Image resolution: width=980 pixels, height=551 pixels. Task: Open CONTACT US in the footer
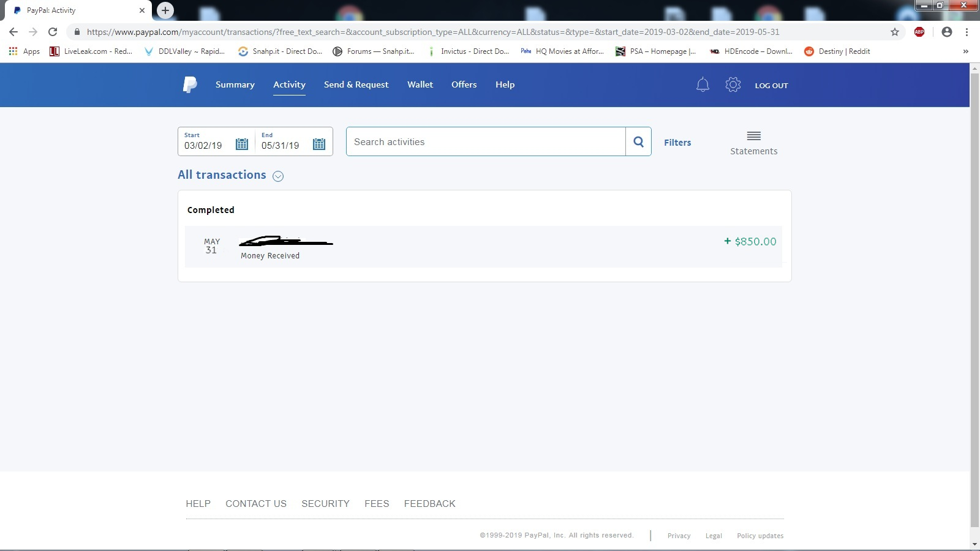(256, 504)
